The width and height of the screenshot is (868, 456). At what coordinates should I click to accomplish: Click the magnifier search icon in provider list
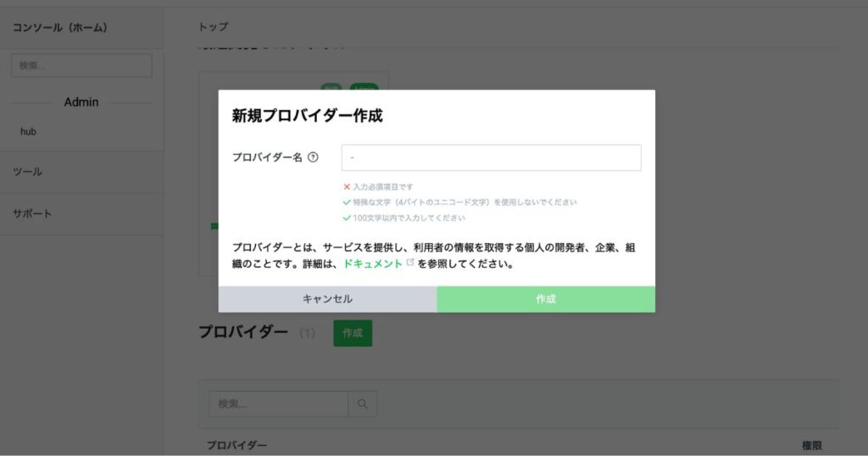tap(363, 404)
